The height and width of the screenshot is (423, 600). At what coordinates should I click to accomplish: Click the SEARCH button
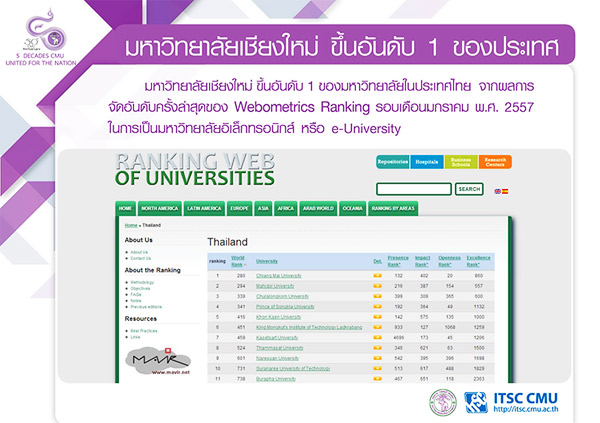click(469, 189)
